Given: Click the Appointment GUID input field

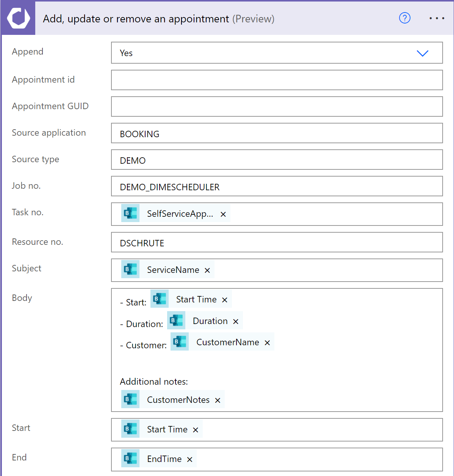Looking at the screenshot, I should pyautogui.click(x=277, y=106).
